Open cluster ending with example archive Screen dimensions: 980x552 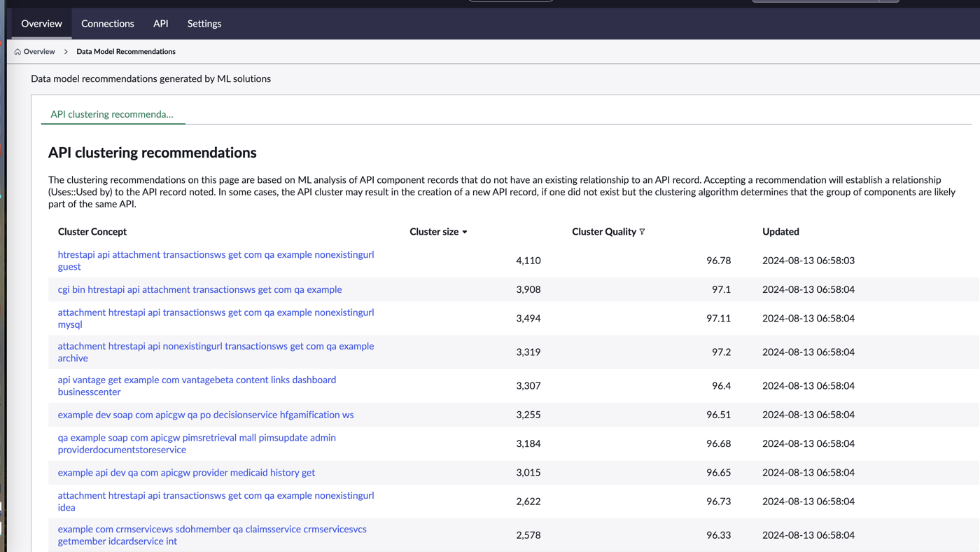point(216,352)
